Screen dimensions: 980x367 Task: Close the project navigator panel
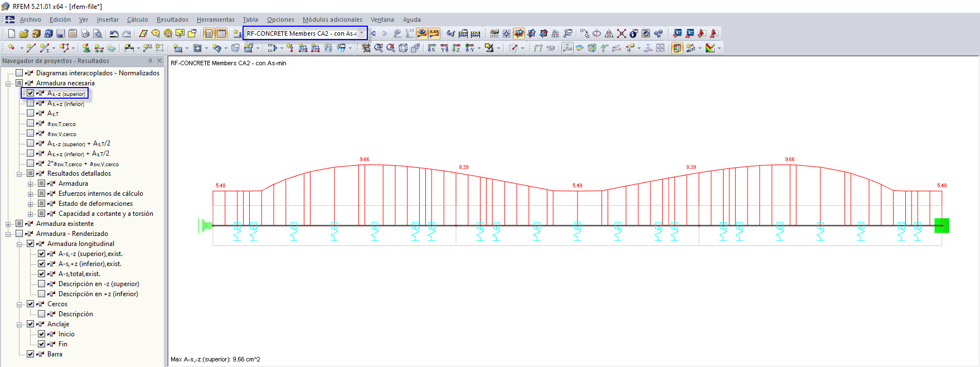click(159, 61)
